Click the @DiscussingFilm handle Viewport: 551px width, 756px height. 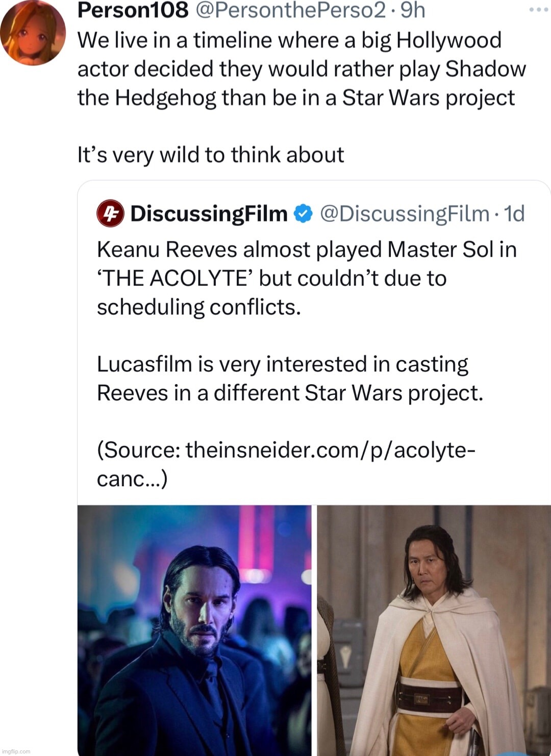pos(405,213)
